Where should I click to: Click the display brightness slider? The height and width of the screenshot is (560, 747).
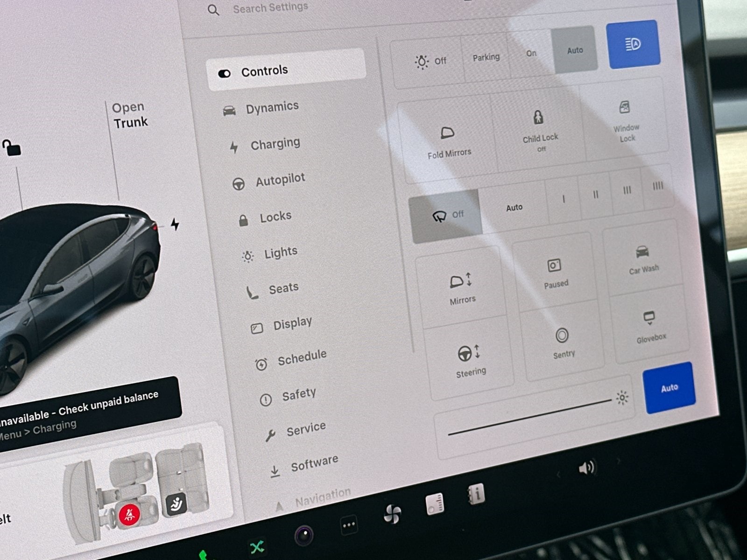529,416
